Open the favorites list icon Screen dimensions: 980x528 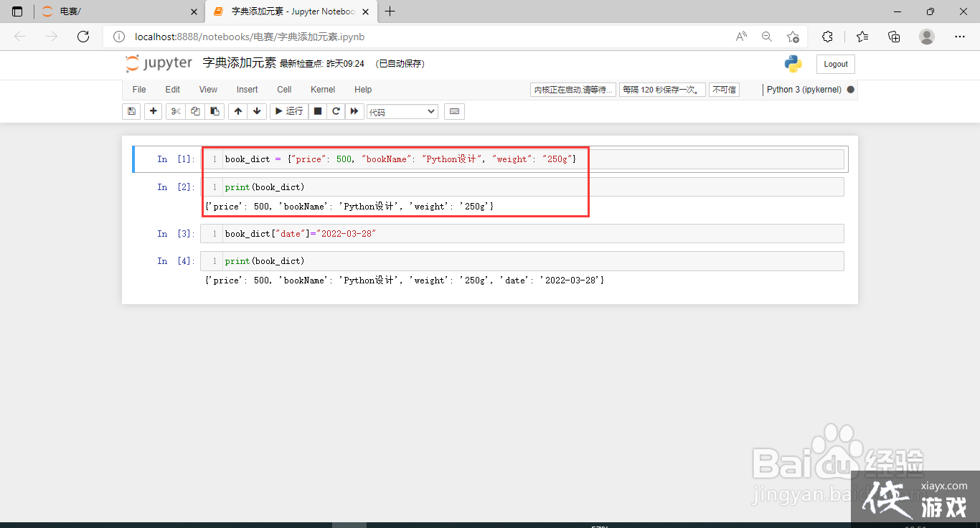click(862, 37)
